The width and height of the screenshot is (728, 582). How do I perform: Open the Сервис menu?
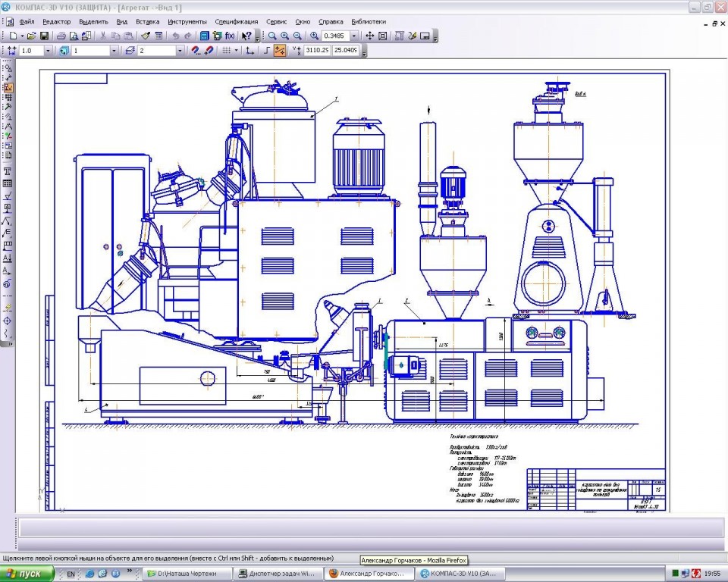[276, 22]
